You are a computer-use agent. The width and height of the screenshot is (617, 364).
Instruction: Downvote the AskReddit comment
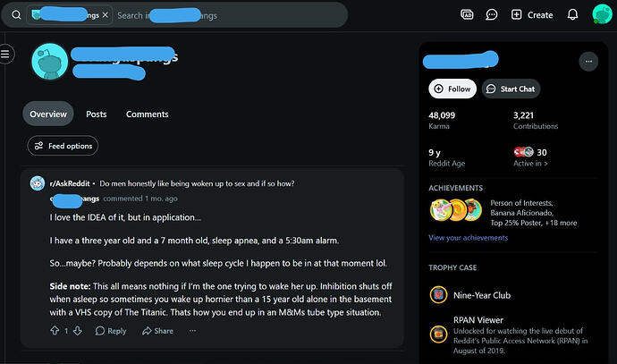pos(78,331)
